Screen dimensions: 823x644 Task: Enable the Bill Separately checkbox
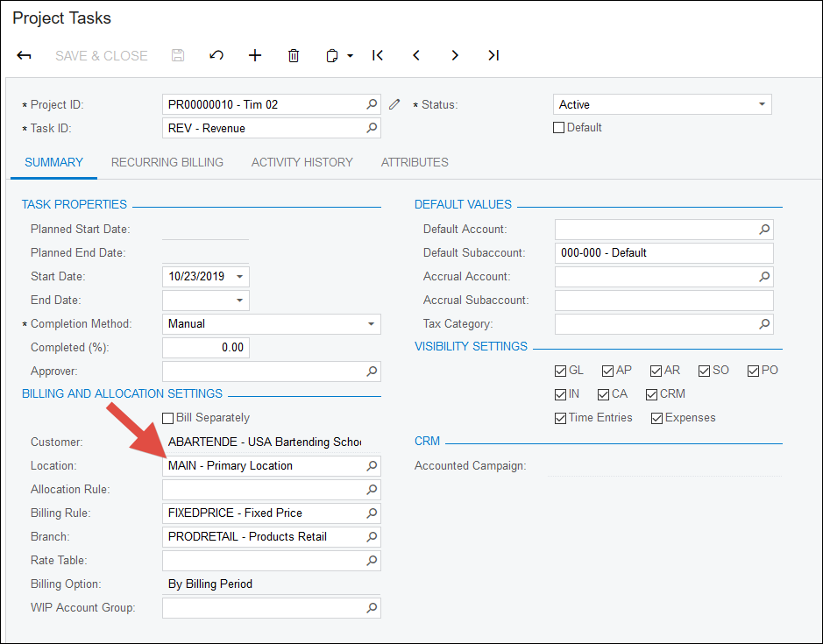click(x=168, y=418)
